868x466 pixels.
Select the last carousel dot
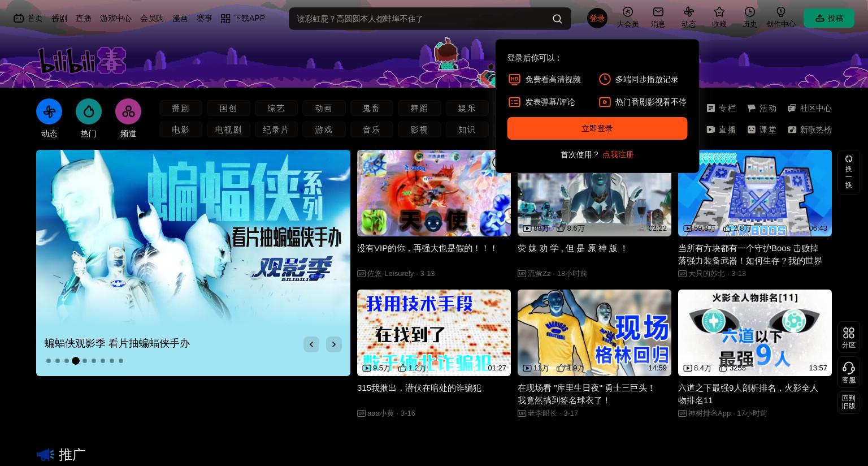[121, 361]
